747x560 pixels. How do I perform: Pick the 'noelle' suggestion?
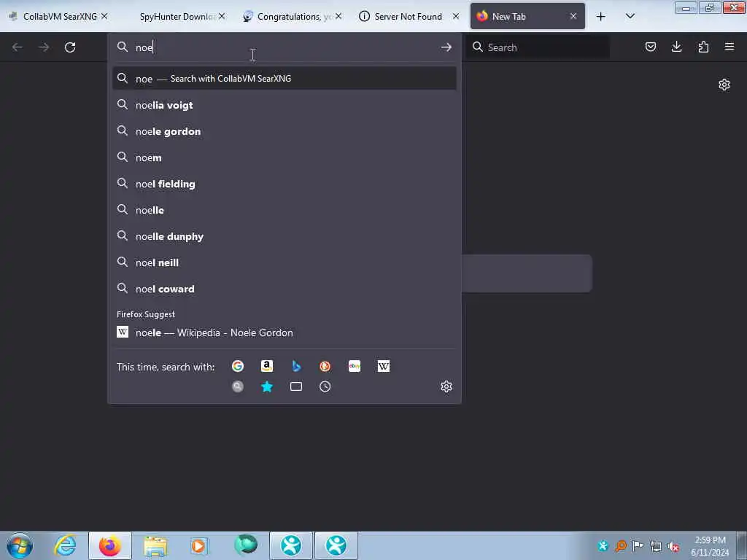point(285,209)
